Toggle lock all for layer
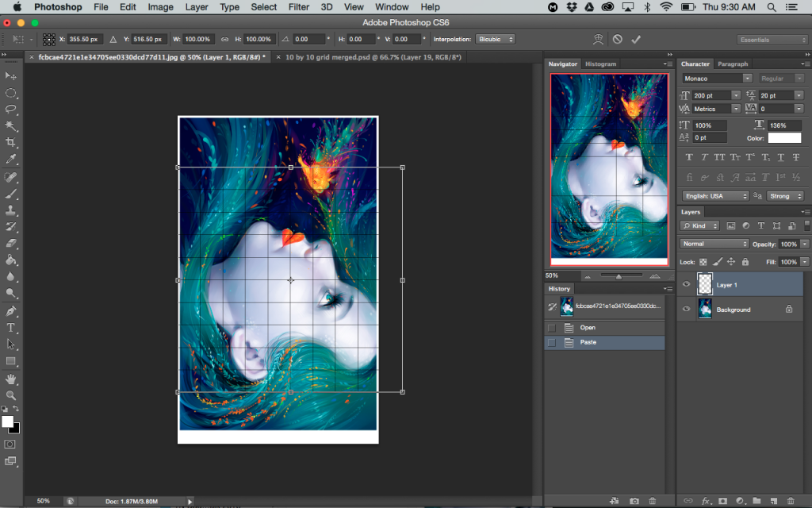812x508 pixels. tap(745, 262)
